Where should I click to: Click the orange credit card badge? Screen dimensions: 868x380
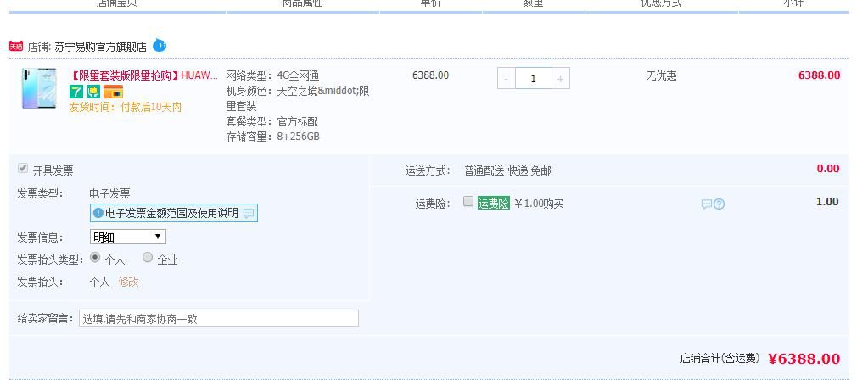[113, 92]
